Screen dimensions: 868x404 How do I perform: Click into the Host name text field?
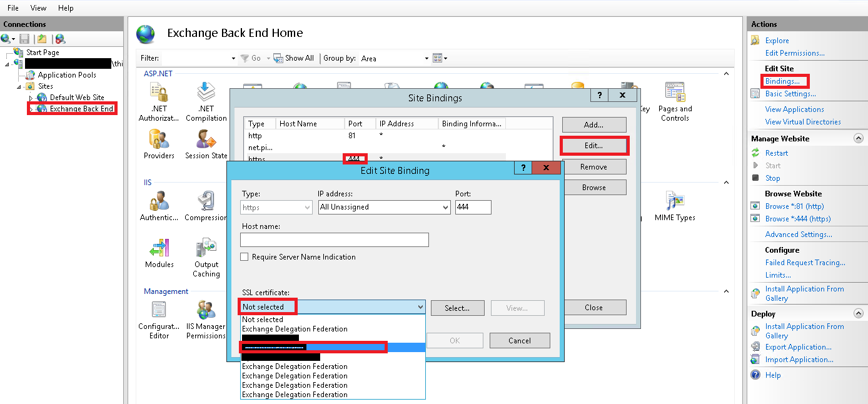click(335, 240)
